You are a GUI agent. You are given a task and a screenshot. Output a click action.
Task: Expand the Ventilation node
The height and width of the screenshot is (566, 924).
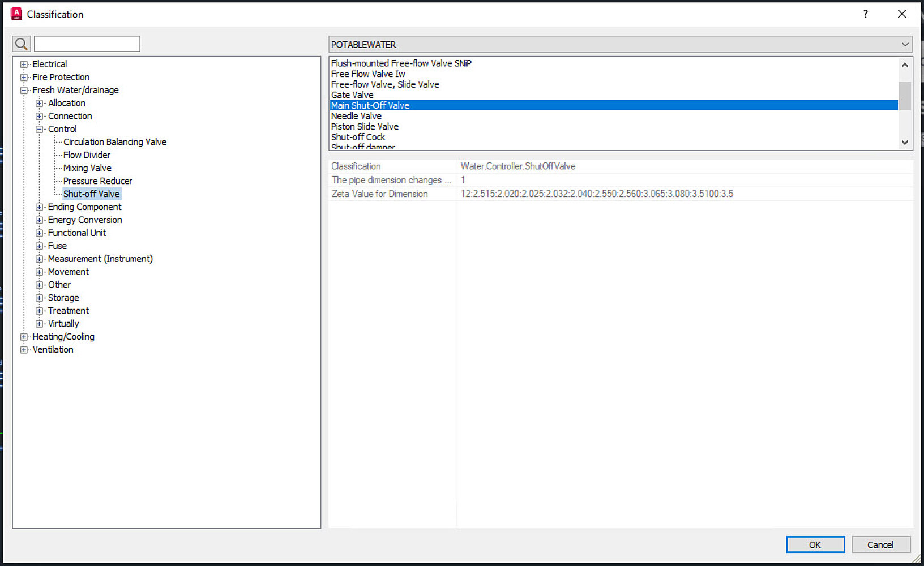[x=24, y=350]
